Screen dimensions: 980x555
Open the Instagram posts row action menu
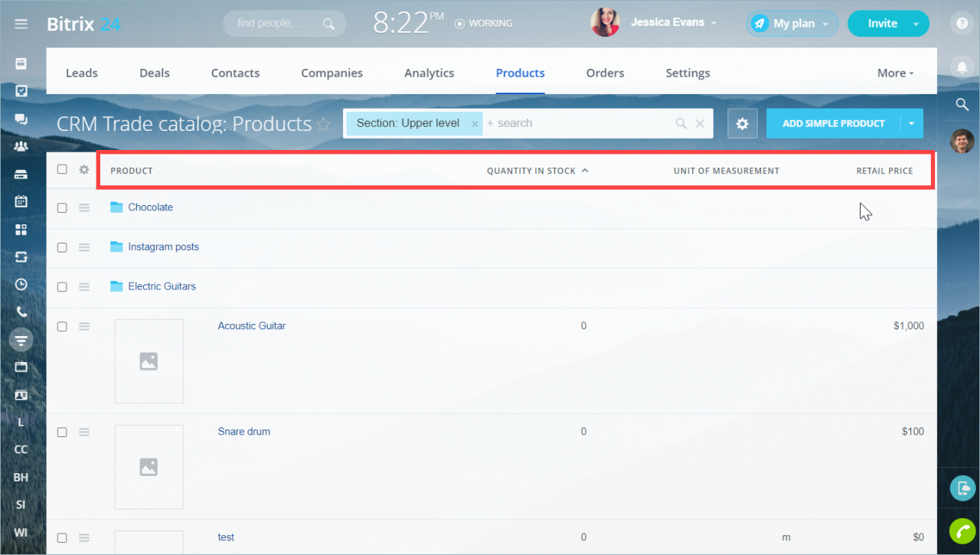(84, 247)
